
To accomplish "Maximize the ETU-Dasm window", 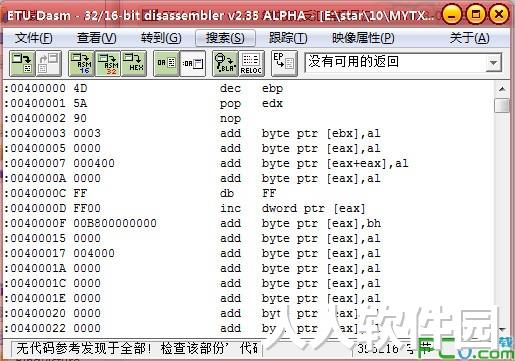I will click(475, 15).
